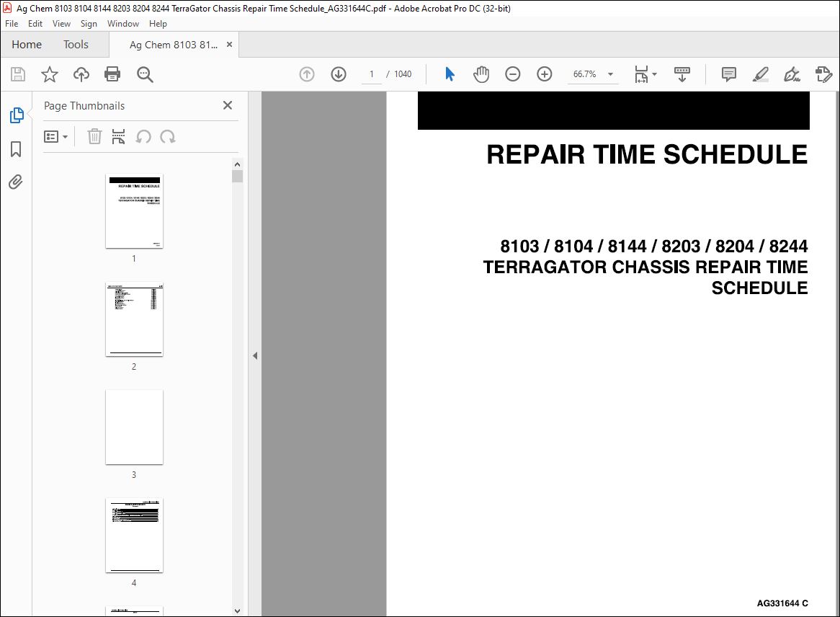Collapse the navigation pane with the left arrow
This screenshot has width=840, height=617.
(255, 355)
